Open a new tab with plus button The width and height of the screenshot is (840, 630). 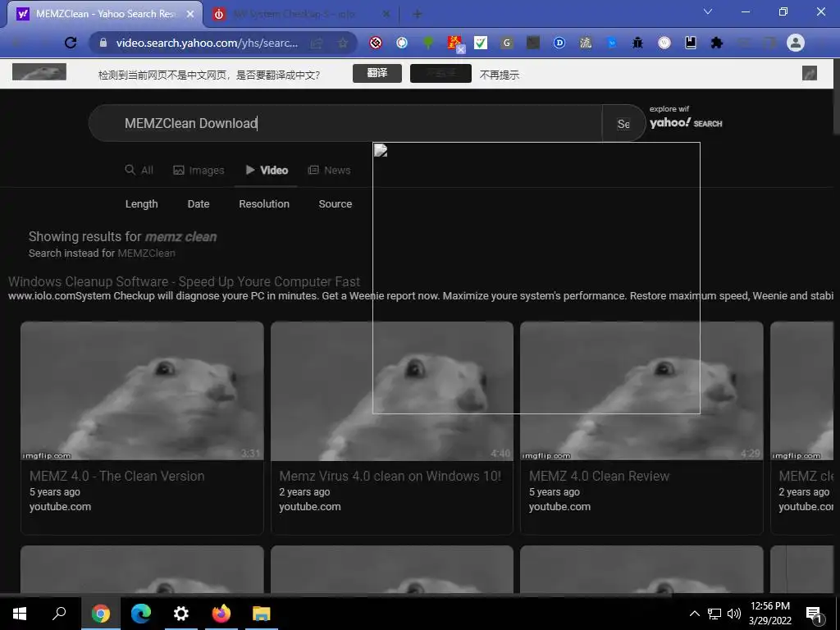pos(418,15)
